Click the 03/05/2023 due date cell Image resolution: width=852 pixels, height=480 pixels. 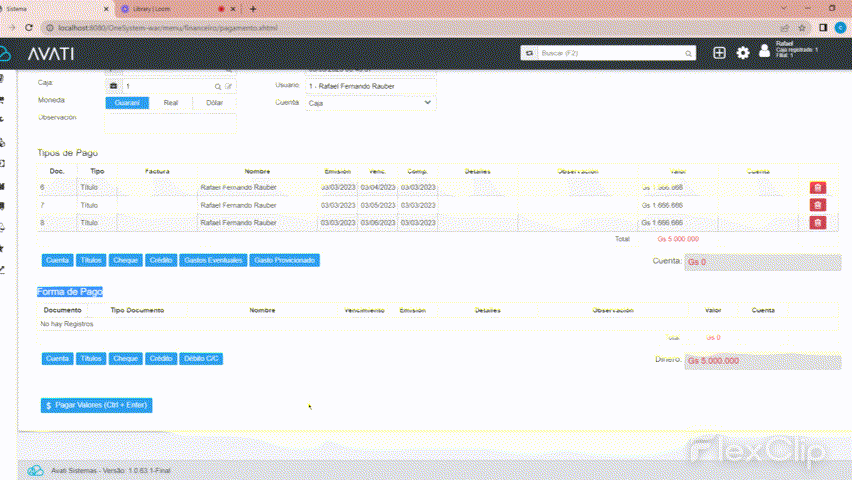pyautogui.click(x=378, y=205)
